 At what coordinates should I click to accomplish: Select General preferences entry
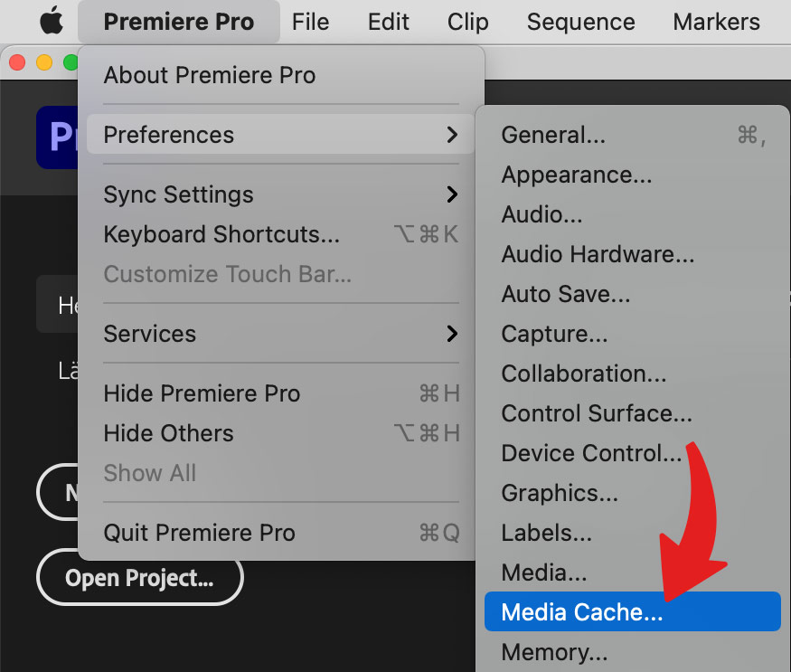click(632, 135)
